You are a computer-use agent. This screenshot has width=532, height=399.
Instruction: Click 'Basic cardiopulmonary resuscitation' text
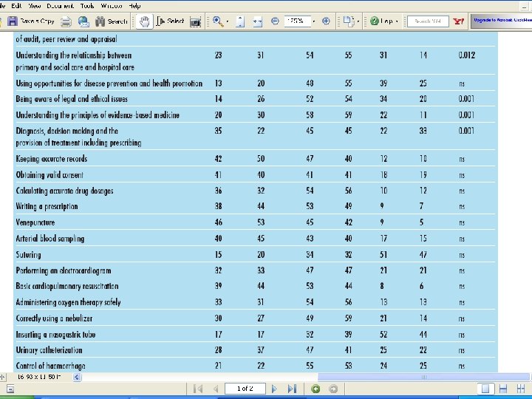point(67,287)
